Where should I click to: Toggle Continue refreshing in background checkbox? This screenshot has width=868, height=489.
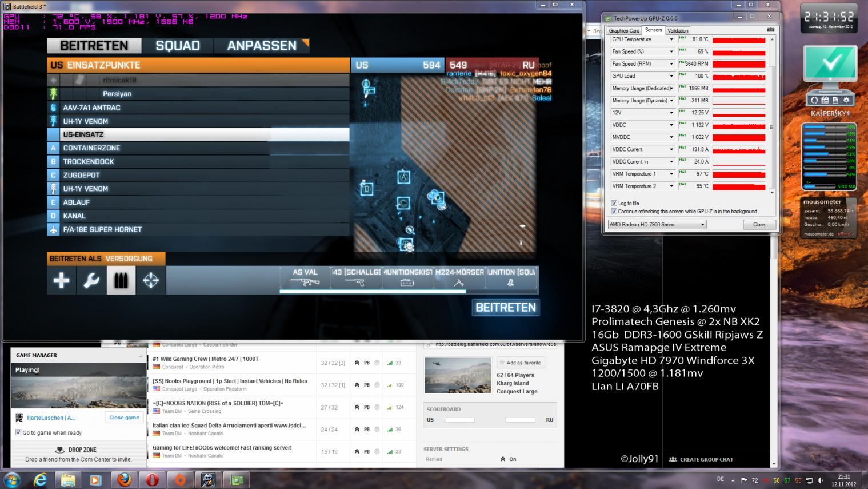click(x=614, y=211)
